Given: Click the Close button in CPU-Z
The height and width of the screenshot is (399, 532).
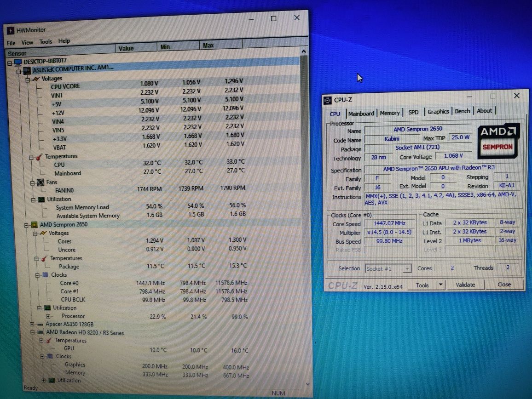Looking at the screenshot, I should [x=504, y=285].
